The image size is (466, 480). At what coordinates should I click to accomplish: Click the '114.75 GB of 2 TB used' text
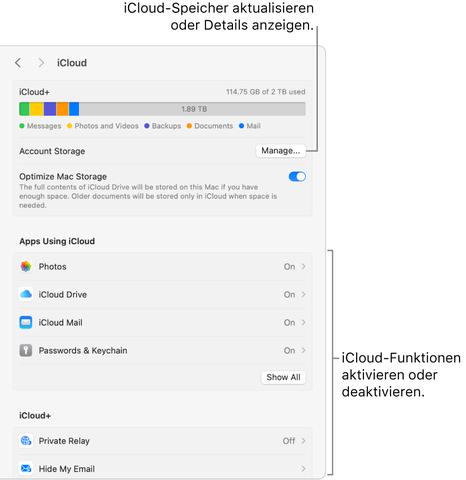point(266,92)
